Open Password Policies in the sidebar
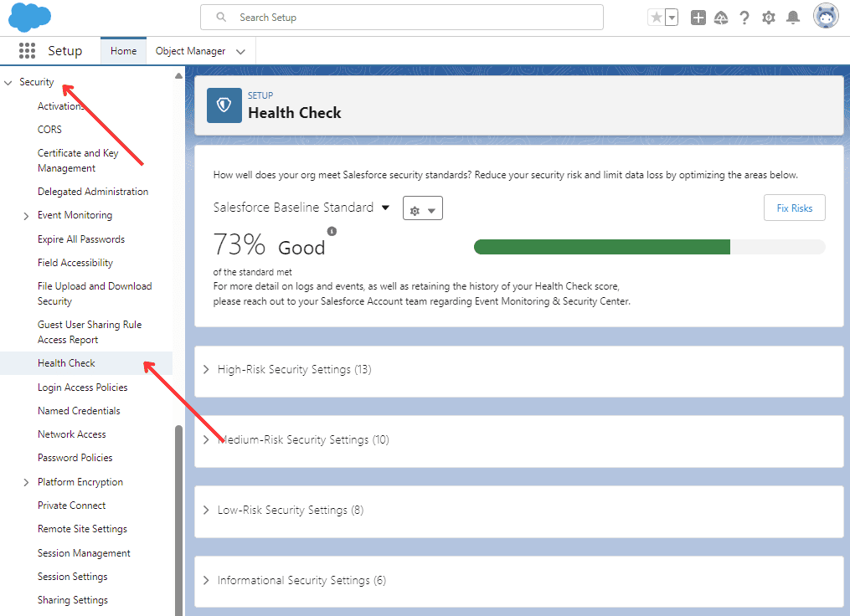Image resolution: width=850 pixels, height=616 pixels. (75, 458)
